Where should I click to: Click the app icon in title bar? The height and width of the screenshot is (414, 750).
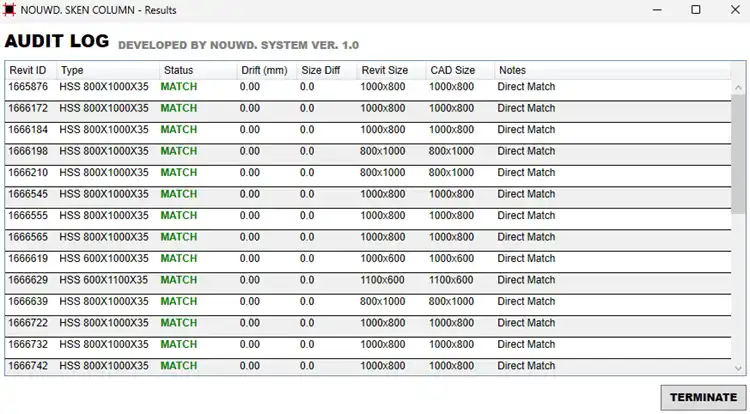[x=9, y=10]
